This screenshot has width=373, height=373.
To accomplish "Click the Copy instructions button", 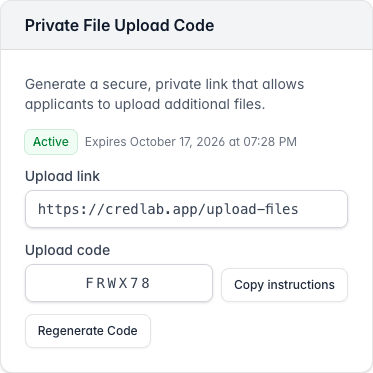I will click(284, 285).
